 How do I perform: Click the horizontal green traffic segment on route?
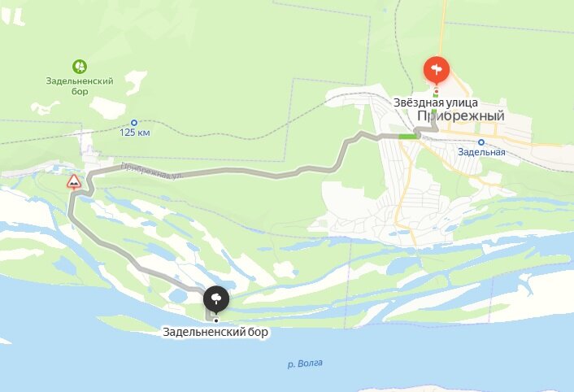point(408,137)
